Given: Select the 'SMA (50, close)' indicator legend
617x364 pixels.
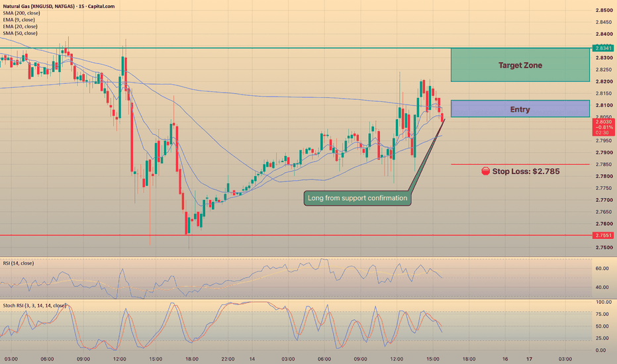Looking at the screenshot, I should (x=20, y=33).
